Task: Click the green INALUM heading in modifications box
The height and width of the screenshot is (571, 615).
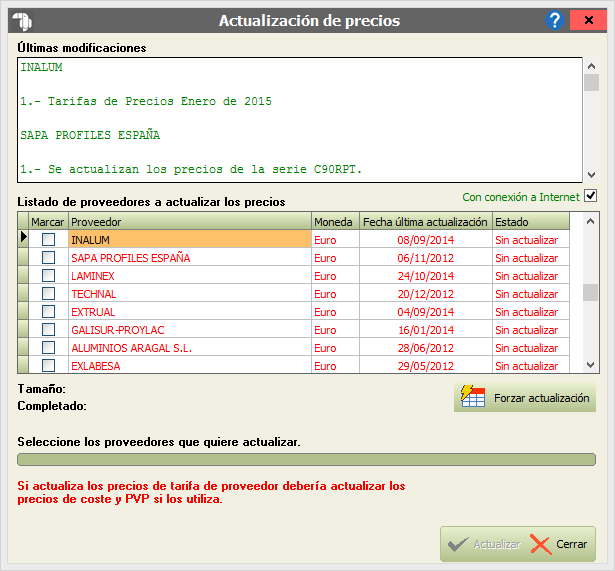Action: click(x=41, y=67)
